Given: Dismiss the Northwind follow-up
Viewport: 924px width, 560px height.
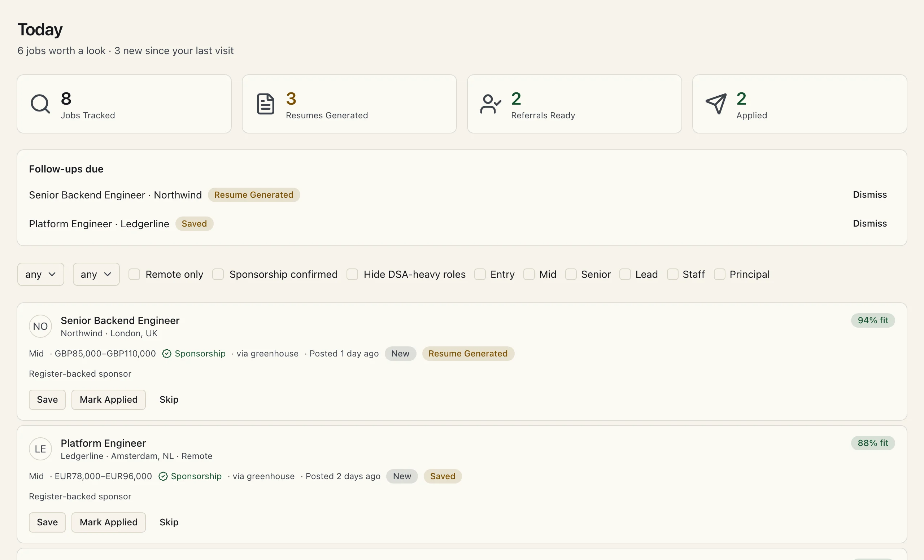Looking at the screenshot, I should [x=869, y=195].
